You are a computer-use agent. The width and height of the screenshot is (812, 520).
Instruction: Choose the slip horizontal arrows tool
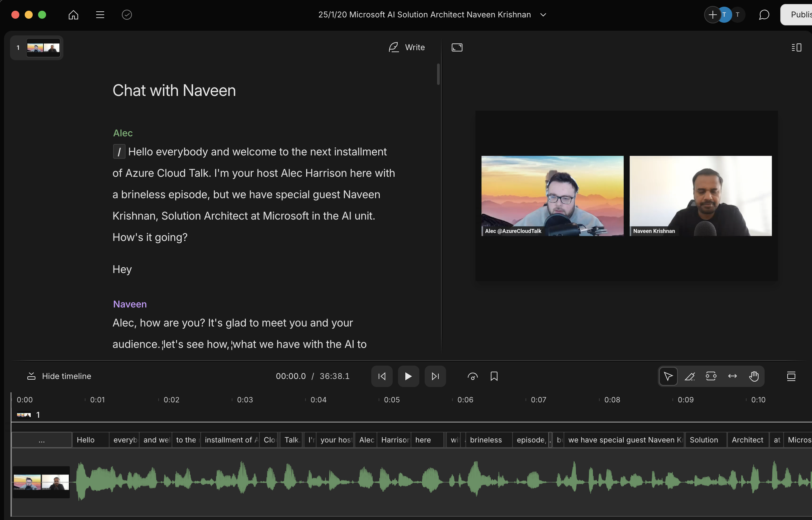[x=733, y=376]
